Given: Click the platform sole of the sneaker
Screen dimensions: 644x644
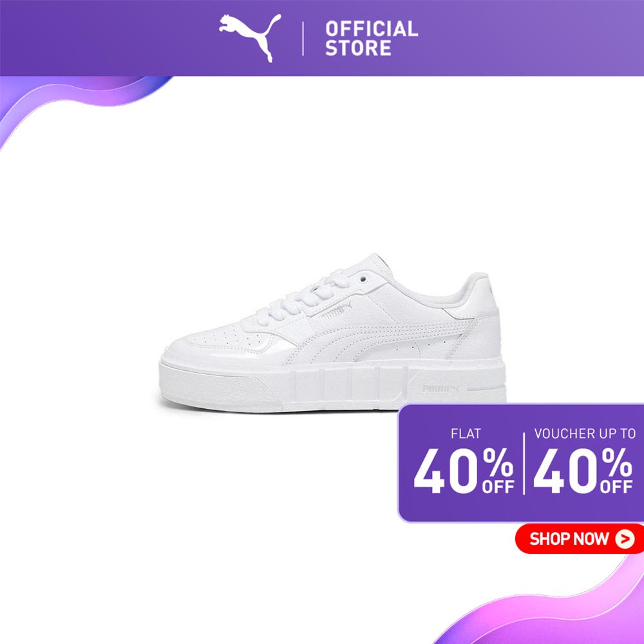Looking at the screenshot, I should (333, 384).
